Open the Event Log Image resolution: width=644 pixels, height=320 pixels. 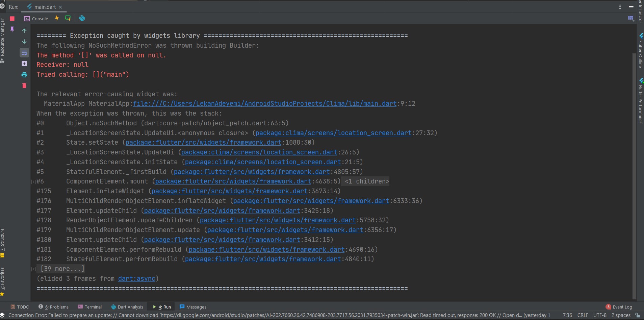point(619,307)
